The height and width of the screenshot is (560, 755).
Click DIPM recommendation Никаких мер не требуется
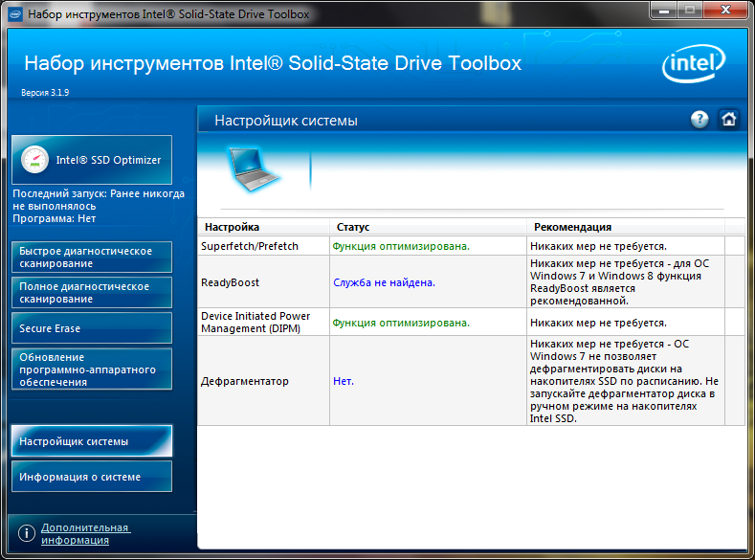click(598, 323)
